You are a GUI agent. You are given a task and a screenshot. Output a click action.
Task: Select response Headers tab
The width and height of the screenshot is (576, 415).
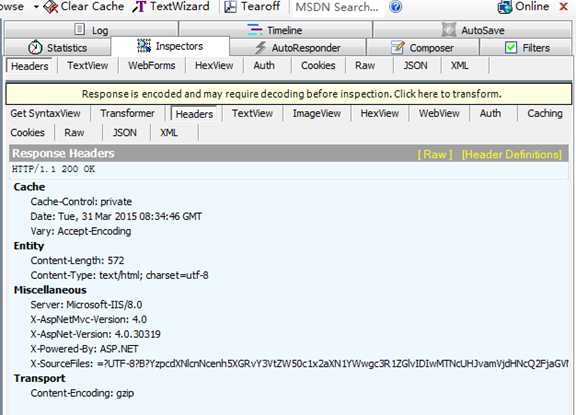pyautogui.click(x=194, y=114)
